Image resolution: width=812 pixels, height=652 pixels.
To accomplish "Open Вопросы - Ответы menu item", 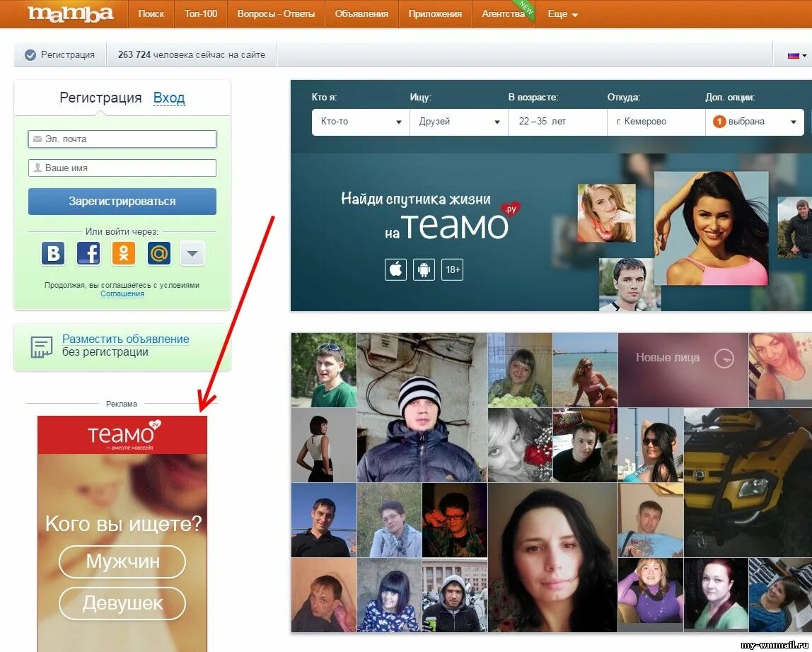I will click(276, 14).
